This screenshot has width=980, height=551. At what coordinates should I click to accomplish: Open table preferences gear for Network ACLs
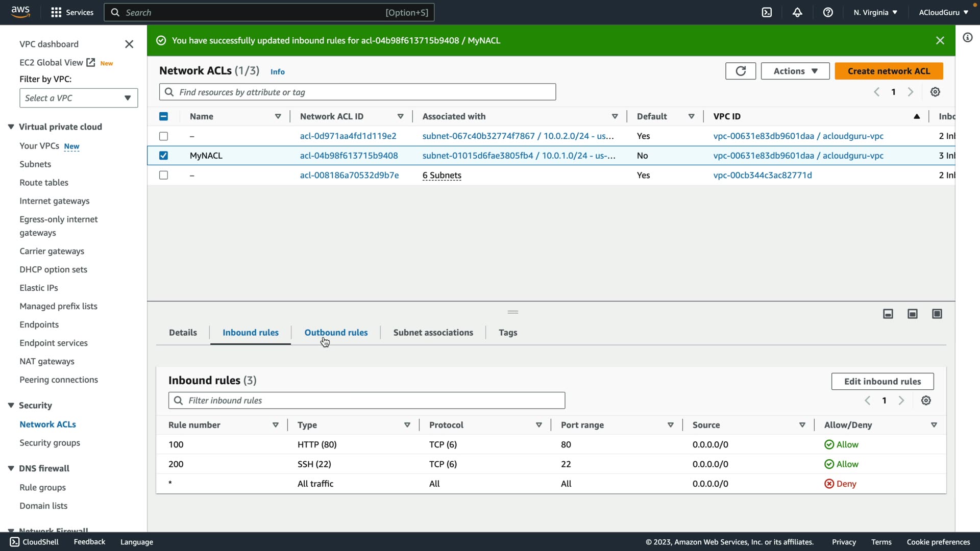pyautogui.click(x=935, y=92)
